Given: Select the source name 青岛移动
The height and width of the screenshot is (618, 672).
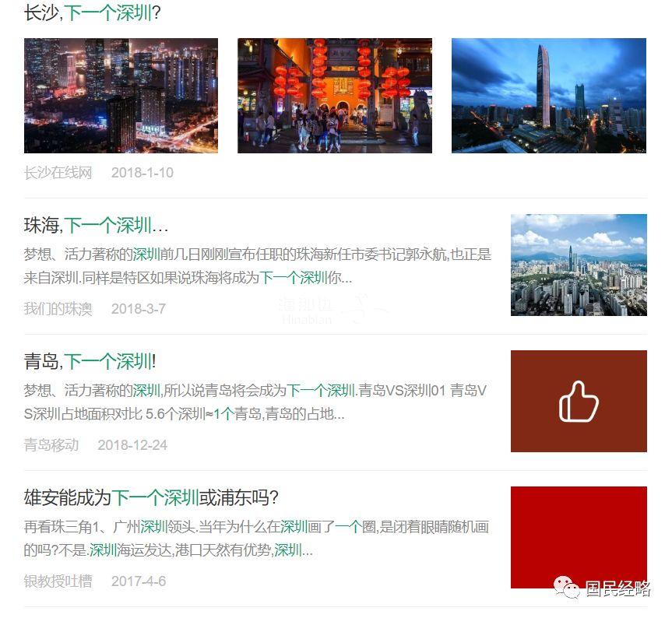Looking at the screenshot, I should 51,444.
